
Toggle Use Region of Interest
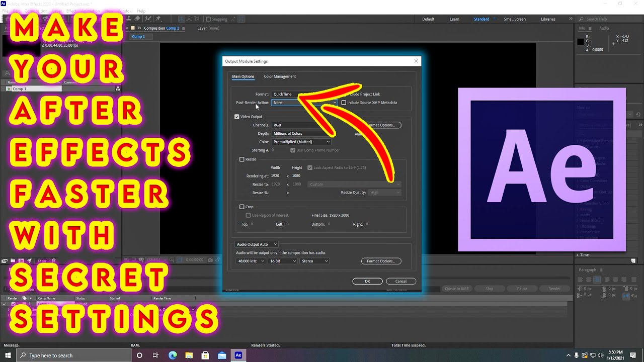tap(248, 215)
